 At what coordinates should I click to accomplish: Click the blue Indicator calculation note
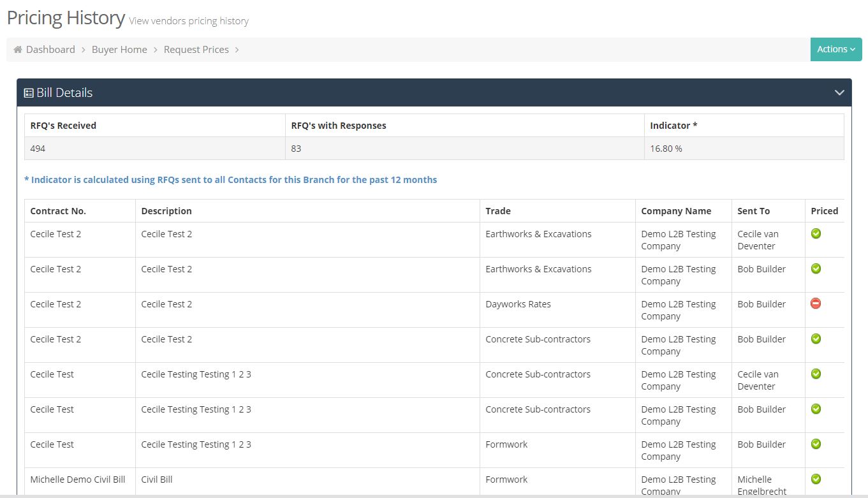(230, 180)
